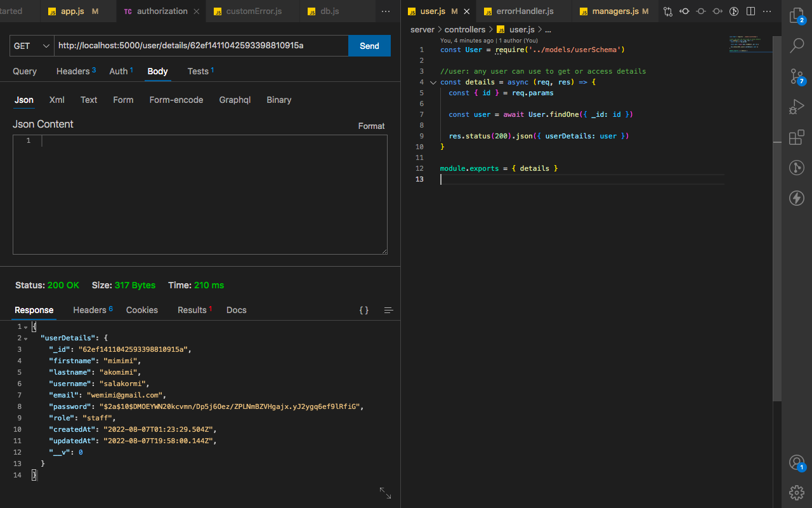Click the user.js breadcrumb segment
Viewport: 812px width, 508px height.
pos(516,30)
